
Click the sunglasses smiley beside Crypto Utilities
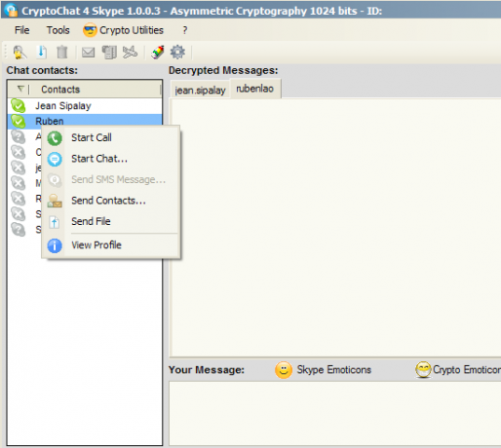[90, 30]
